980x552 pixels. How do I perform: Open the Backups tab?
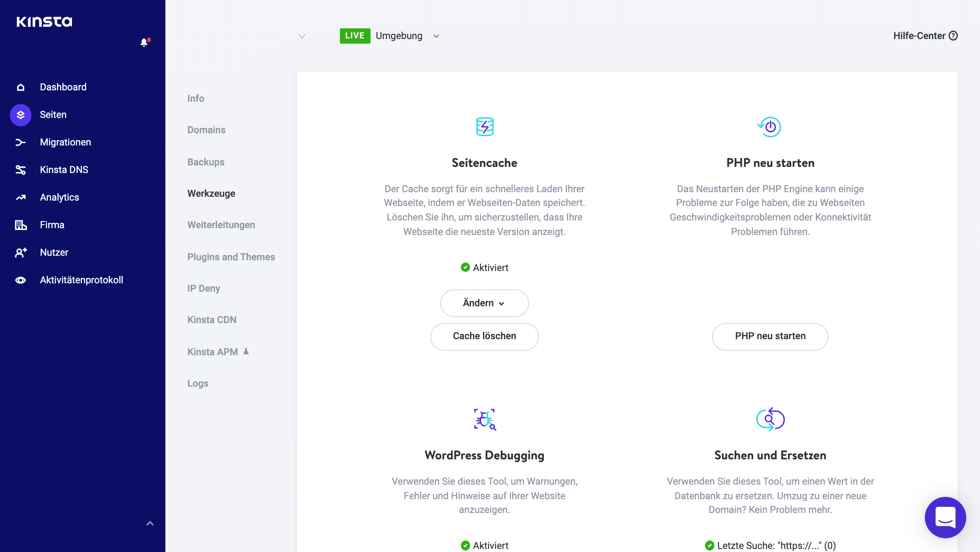(x=206, y=162)
